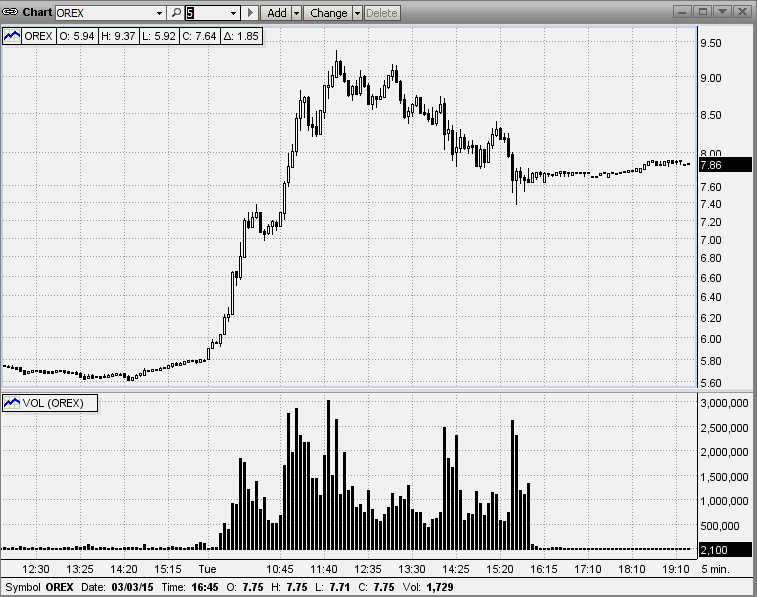The image size is (757, 597).
Task: Click the OREX label in price legend
Action: click(38, 36)
